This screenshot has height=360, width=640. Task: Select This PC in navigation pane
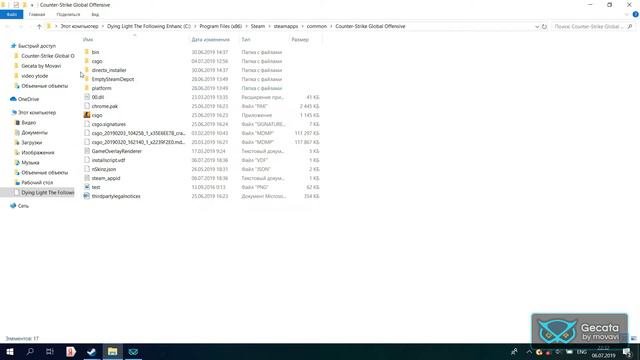[x=37, y=113]
